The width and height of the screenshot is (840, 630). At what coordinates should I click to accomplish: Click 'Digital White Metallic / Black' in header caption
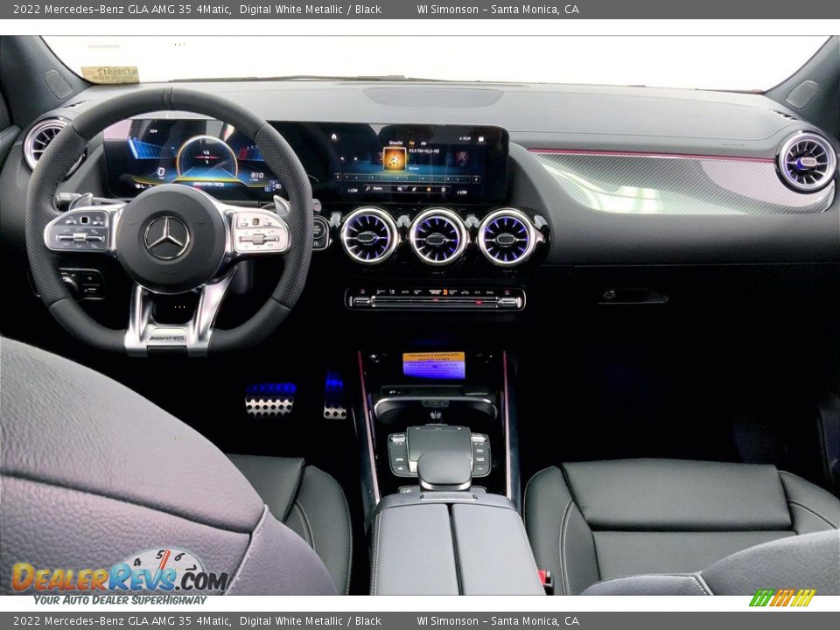pos(310,9)
